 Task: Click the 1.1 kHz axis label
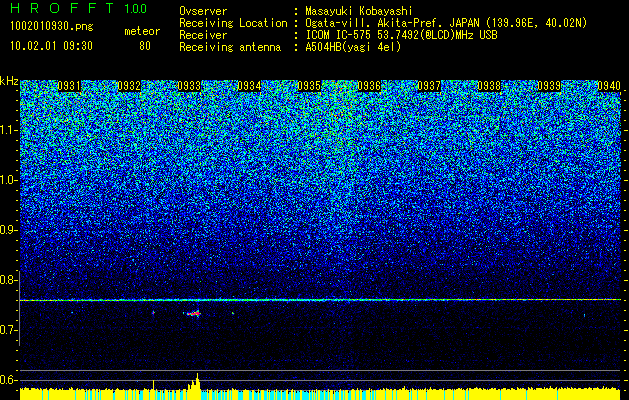[x=9, y=130]
